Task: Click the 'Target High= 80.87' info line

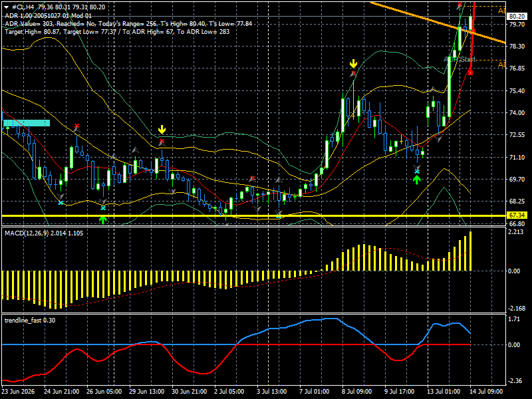Action: pyautogui.click(x=117, y=32)
